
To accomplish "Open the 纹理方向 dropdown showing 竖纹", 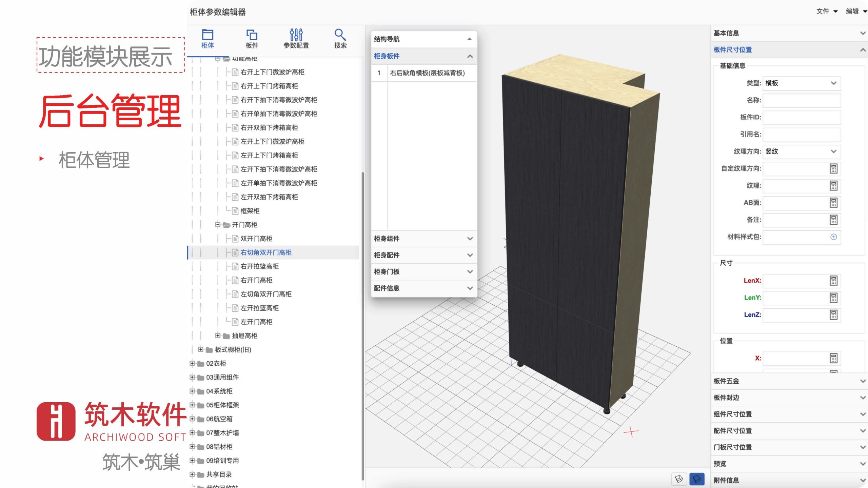I will tap(801, 151).
